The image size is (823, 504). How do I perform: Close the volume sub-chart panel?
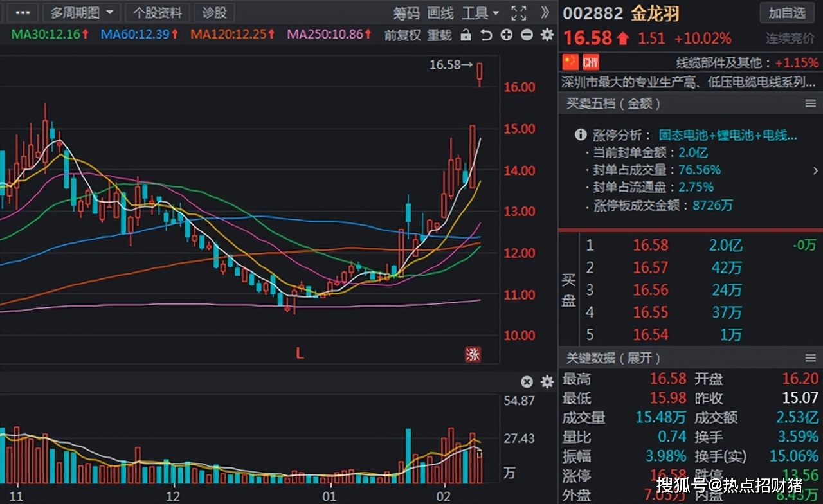point(527,382)
